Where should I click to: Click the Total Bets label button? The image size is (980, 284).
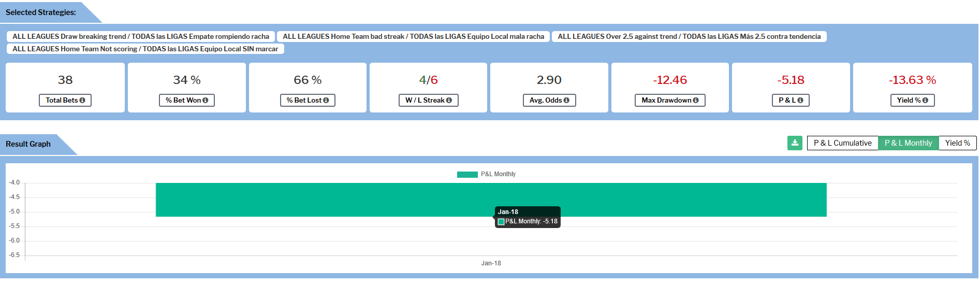coord(65,101)
